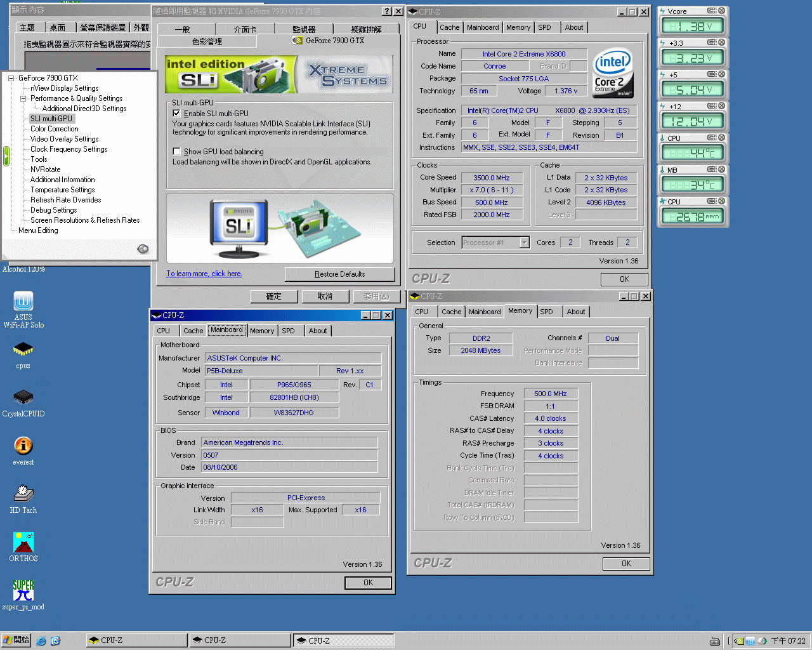The width and height of the screenshot is (812, 650).
Task: Open the Start menu button
Action: coord(16,640)
